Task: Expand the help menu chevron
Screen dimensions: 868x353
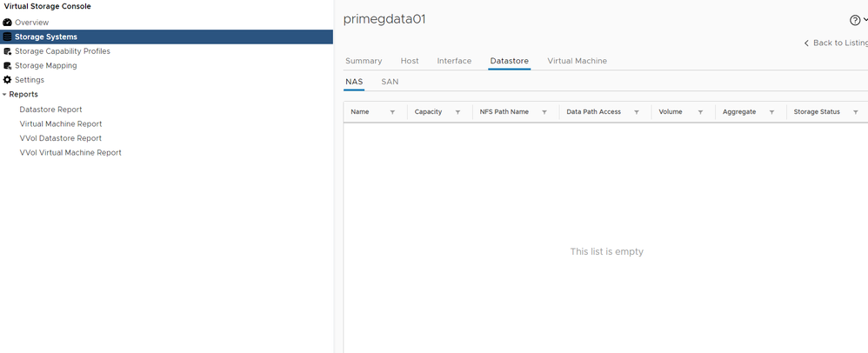Action: click(865, 20)
